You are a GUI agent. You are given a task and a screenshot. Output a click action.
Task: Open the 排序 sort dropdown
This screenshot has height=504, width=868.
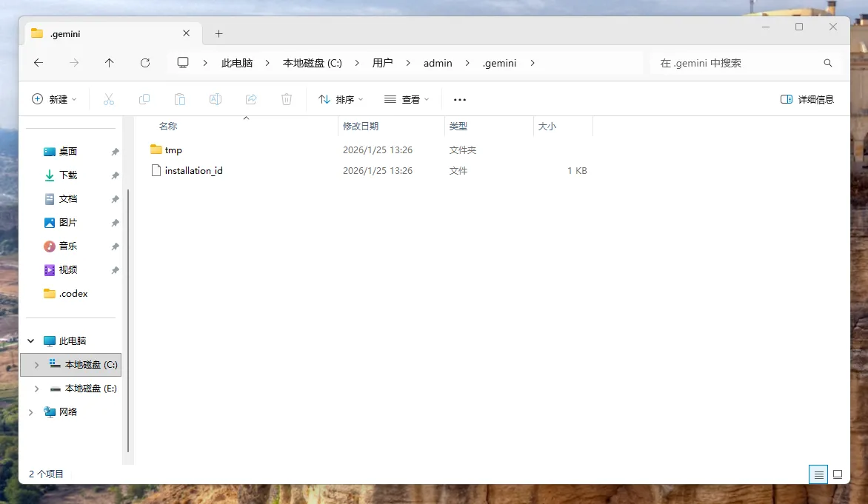pos(341,99)
